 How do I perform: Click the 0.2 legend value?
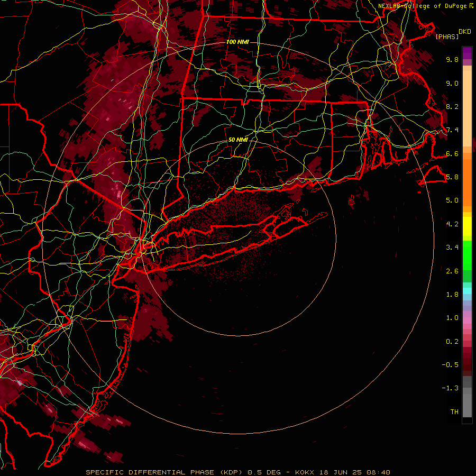pyautogui.click(x=452, y=341)
